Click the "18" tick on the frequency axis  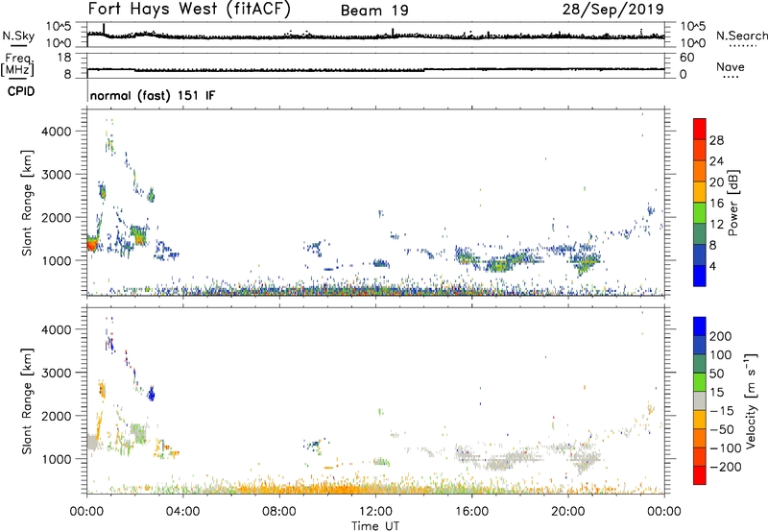(x=64, y=58)
